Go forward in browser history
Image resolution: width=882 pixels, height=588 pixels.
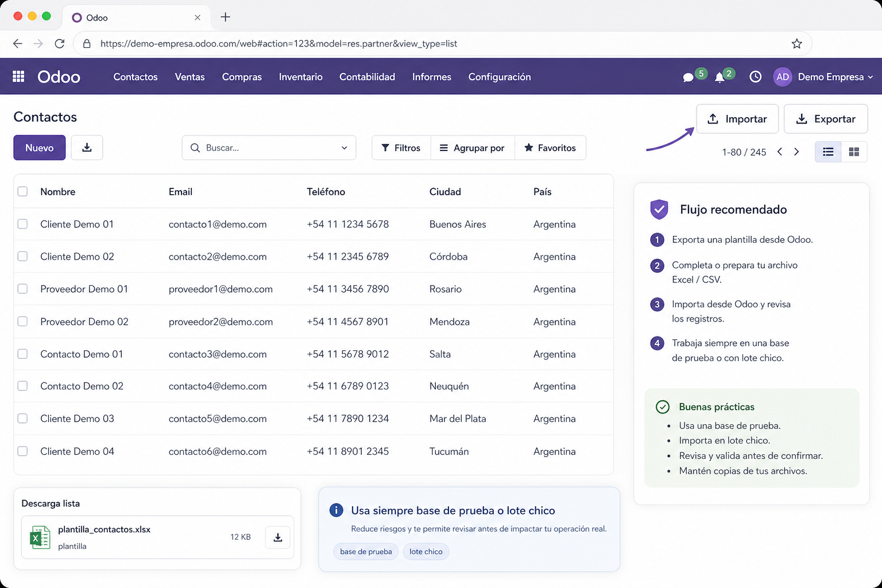click(38, 44)
